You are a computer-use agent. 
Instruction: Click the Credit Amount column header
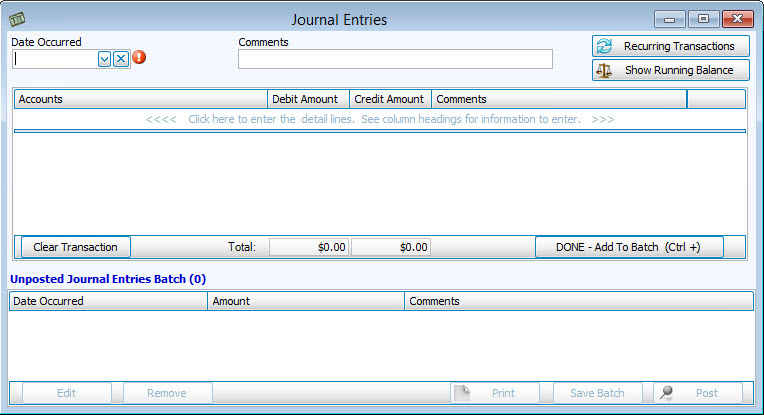[390, 100]
